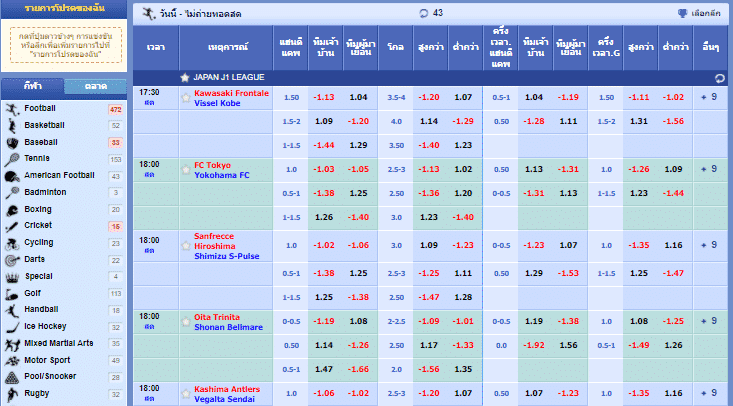
Task: Open the Ice Hockey icon
Action: [x=12, y=327]
